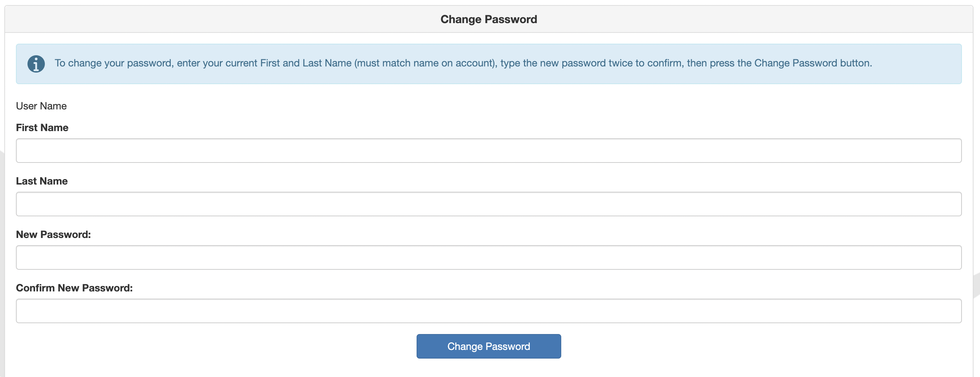This screenshot has width=980, height=377.
Task: Click the First Name label
Action: click(x=42, y=128)
